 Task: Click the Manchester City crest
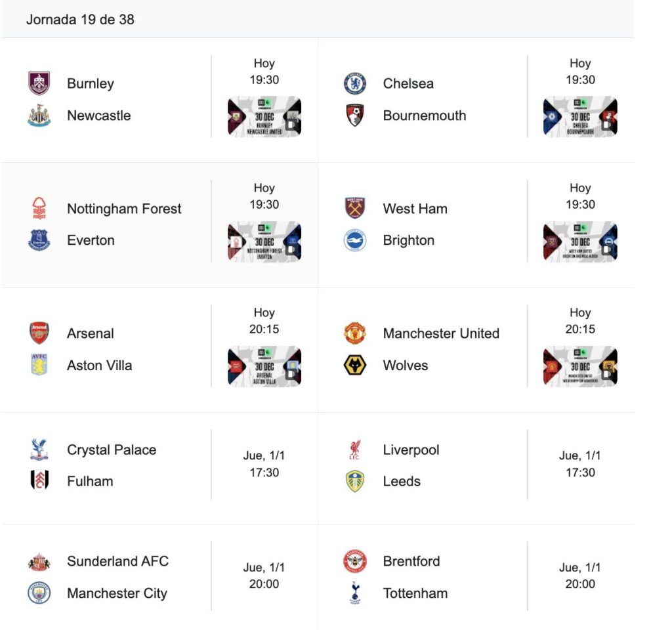click(x=39, y=593)
